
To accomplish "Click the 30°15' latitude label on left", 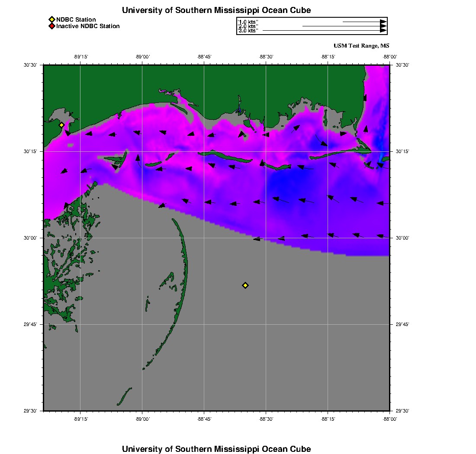I will (32, 151).
